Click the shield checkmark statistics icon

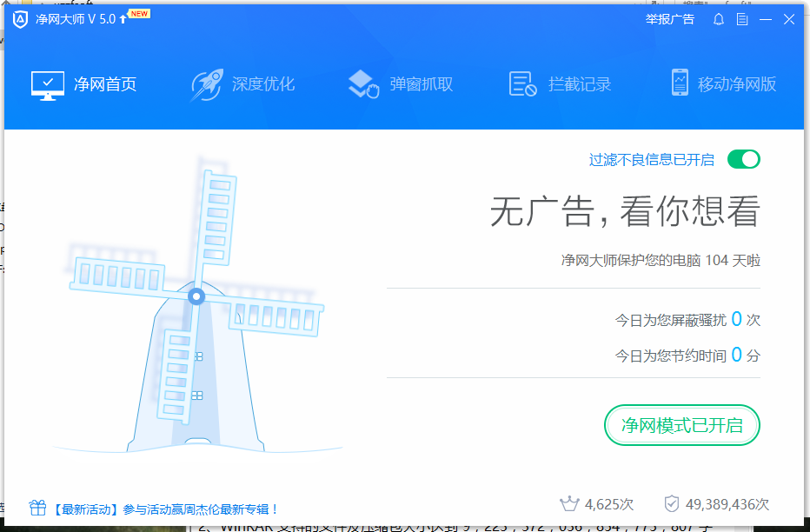point(671,503)
